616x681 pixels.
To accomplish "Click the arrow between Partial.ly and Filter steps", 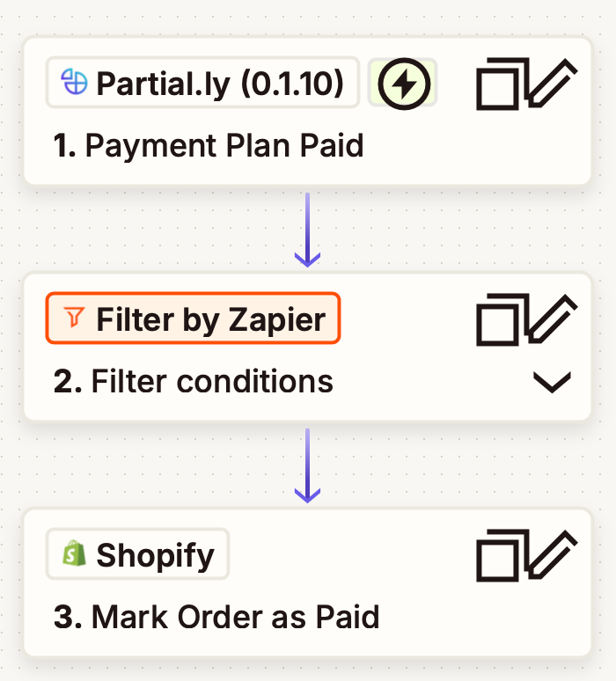I will (x=307, y=229).
